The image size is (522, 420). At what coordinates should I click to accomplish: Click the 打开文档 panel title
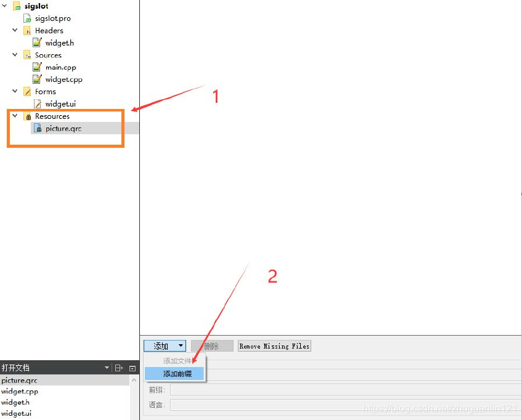click(15, 368)
